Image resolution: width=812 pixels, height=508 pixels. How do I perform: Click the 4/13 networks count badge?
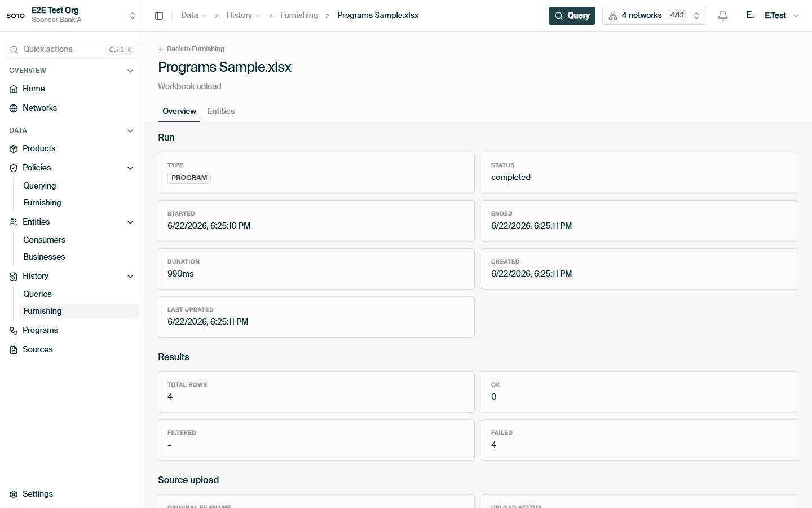[677, 16]
